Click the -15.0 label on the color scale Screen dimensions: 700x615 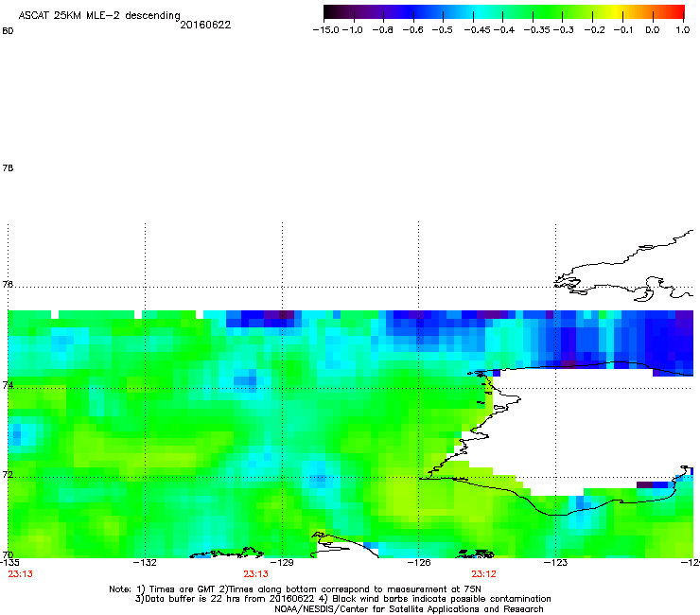pyautogui.click(x=326, y=30)
